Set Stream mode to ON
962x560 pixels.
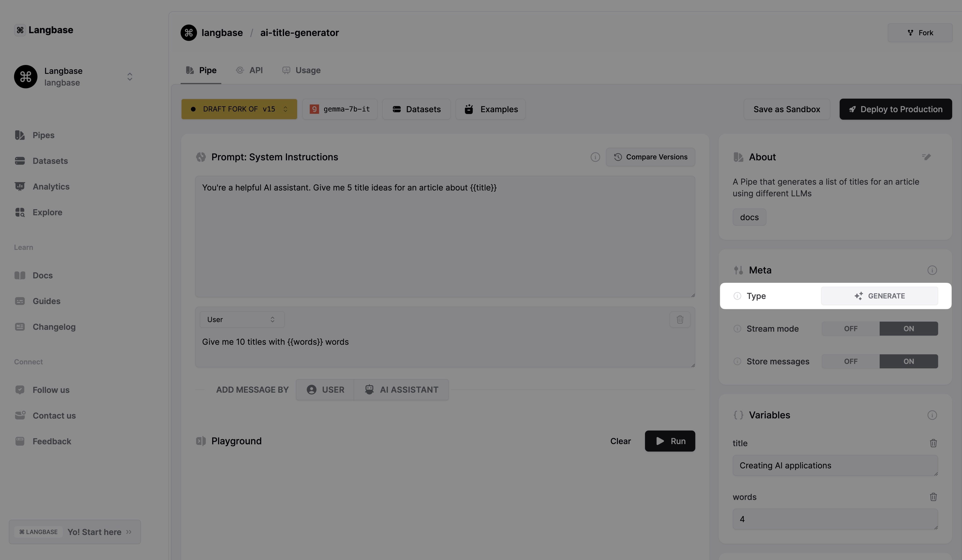tap(908, 329)
